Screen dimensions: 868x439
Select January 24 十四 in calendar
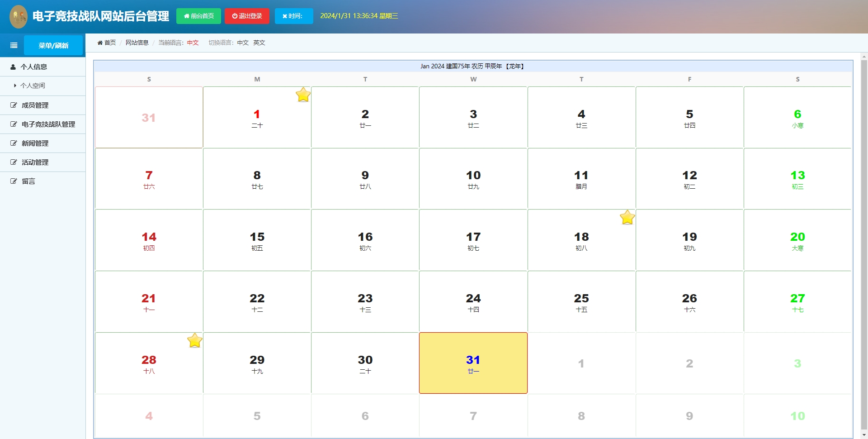(x=473, y=301)
